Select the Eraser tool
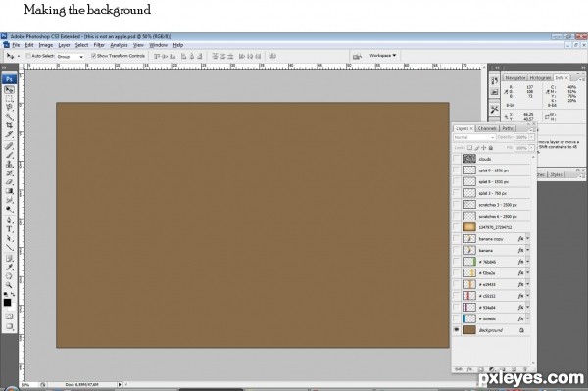Image resolution: width=588 pixels, height=391 pixels. click(x=9, y=182)
